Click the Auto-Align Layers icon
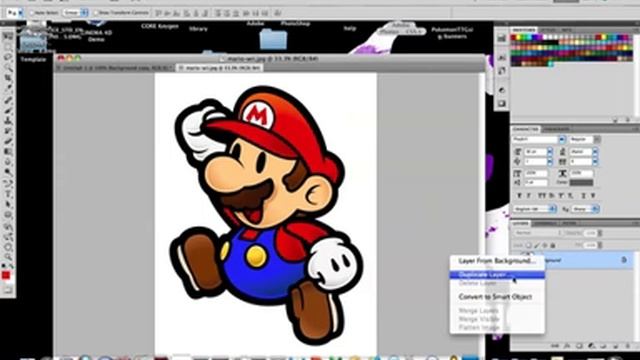640x360 pixels. [x=278, y=13]
